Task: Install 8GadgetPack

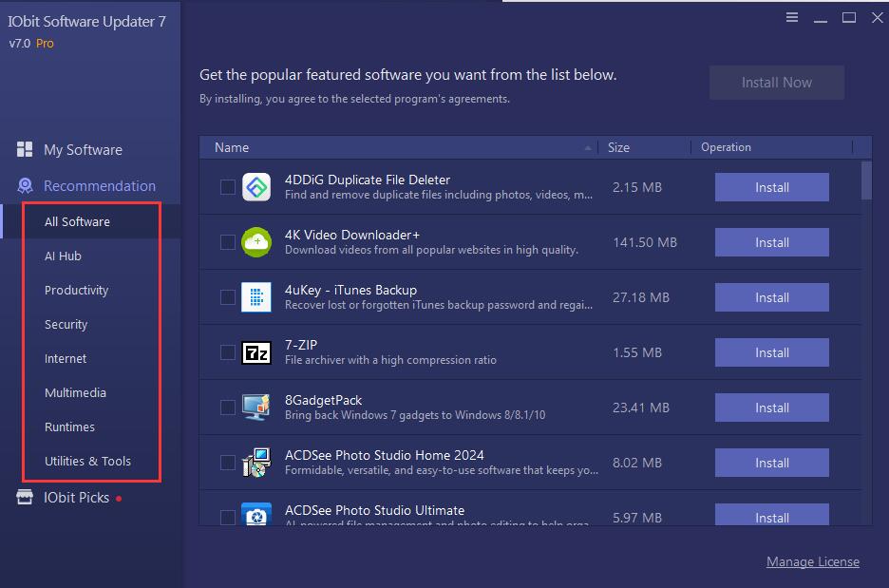Action: click(771, 408)
